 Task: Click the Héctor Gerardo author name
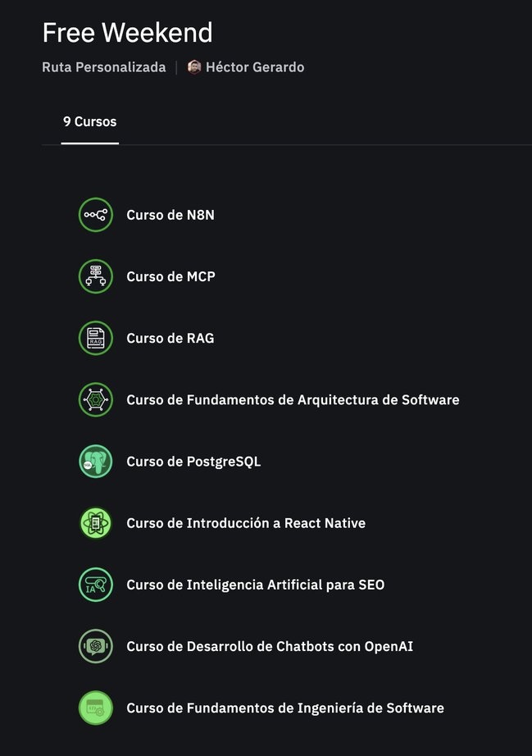[x=255, y=67]
